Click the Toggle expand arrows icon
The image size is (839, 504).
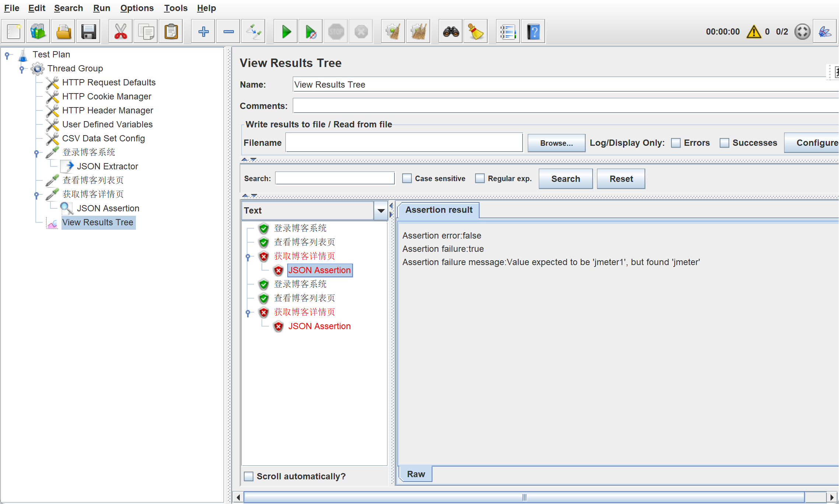point(253,32)
